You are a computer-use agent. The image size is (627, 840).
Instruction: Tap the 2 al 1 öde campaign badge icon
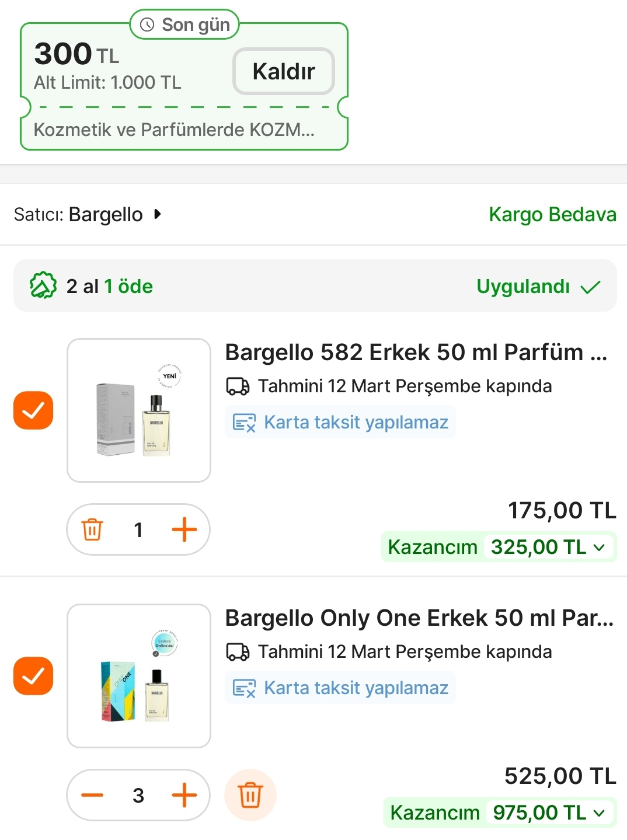[43, 286]
